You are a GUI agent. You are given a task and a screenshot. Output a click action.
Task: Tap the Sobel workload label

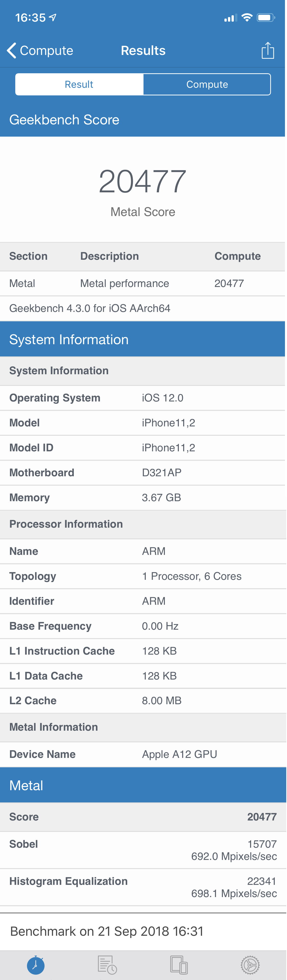coord(24,844)
